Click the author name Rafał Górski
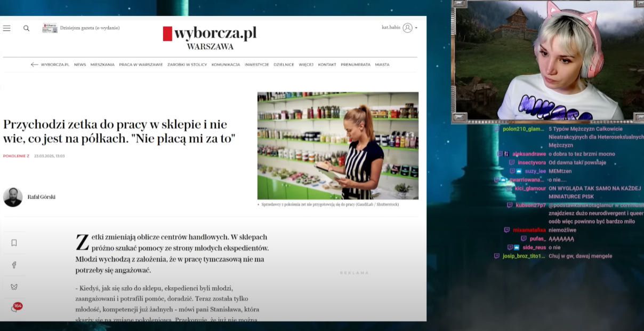 point(41,197)
